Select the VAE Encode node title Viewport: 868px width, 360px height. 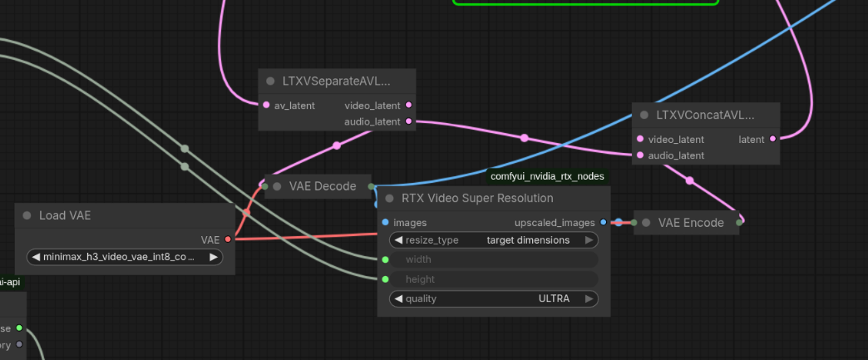(691, 223)
